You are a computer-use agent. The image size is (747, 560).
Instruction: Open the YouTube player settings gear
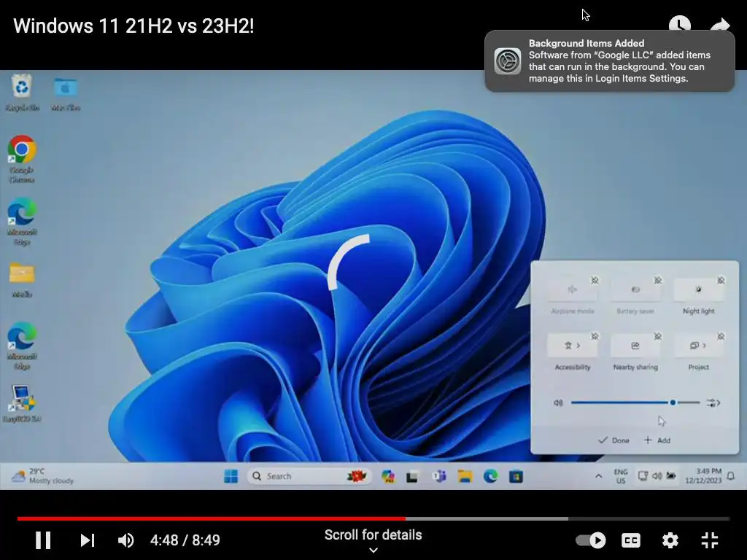point(670,540)
